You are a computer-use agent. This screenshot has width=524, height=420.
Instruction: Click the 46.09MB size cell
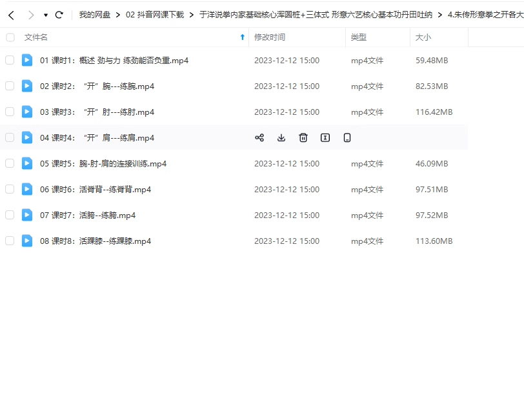coord(432,164)
